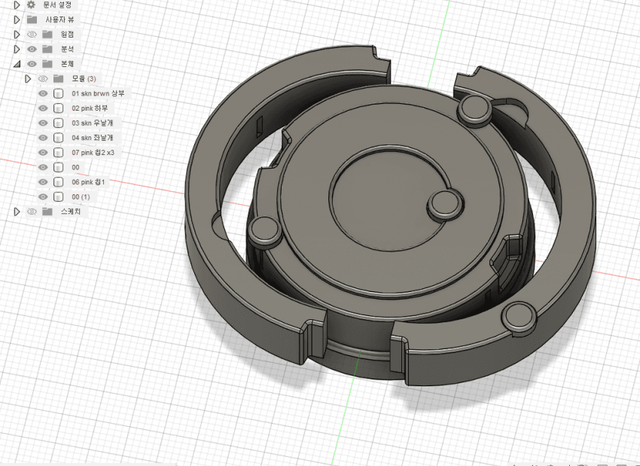The height and width of the screenshot is (466, 640).
Task: Toggle the eye icon for 07 pink 캡2 x3
Action: [43, 152]
